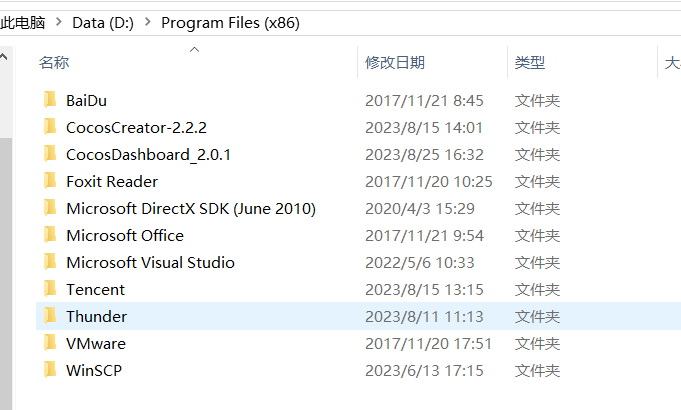
Task: Click the CocosDashboard_2.0.1 folder icon
Action: tap(49, 154)
